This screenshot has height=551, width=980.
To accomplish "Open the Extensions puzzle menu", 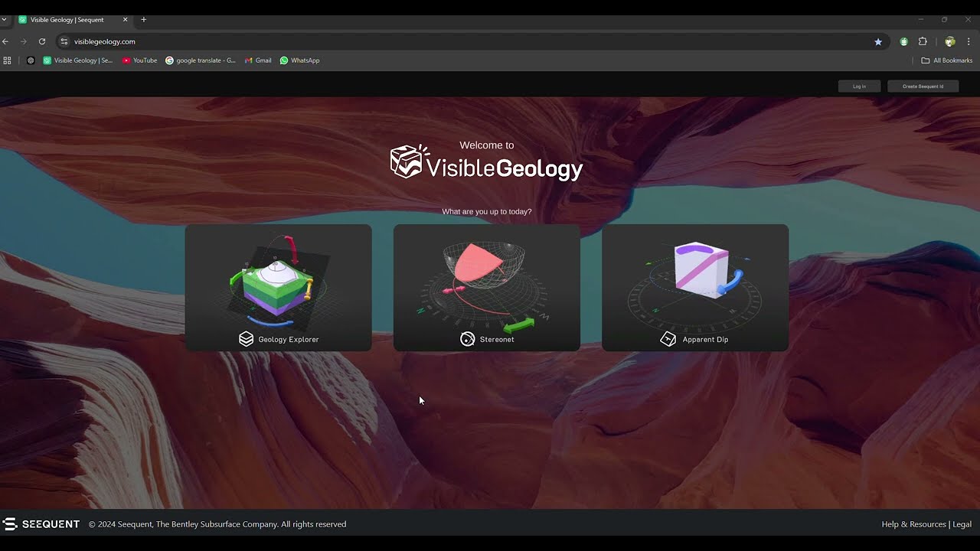I will [923, 41].
